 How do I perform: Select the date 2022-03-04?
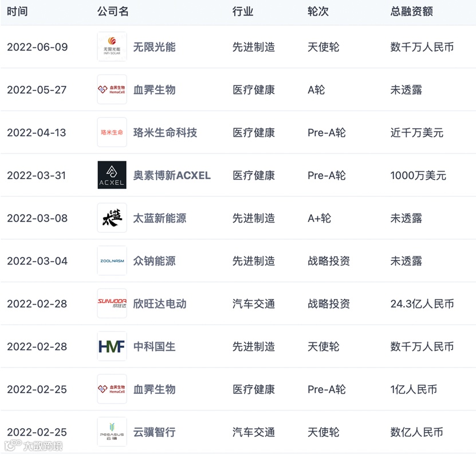tap(37, 261)
